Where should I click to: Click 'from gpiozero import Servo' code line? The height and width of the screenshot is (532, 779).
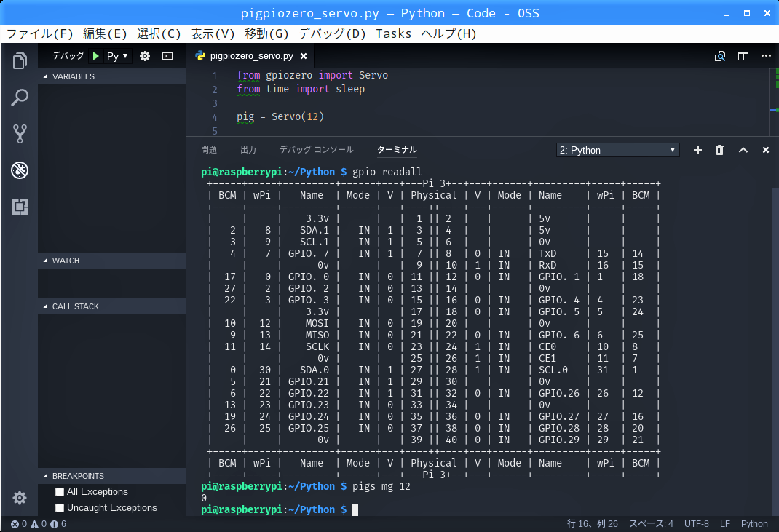(312, 76)
